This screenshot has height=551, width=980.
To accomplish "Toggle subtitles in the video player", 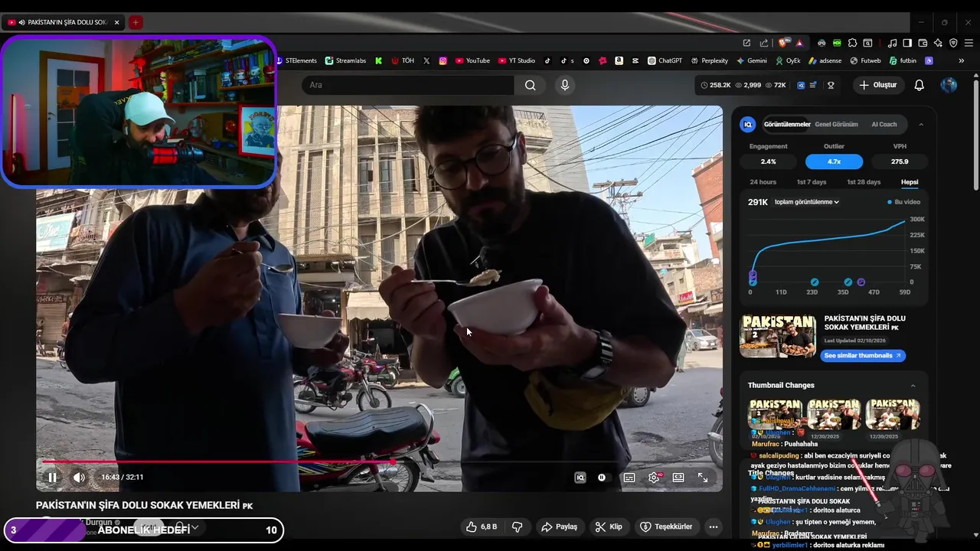I will tap(629, 478).
